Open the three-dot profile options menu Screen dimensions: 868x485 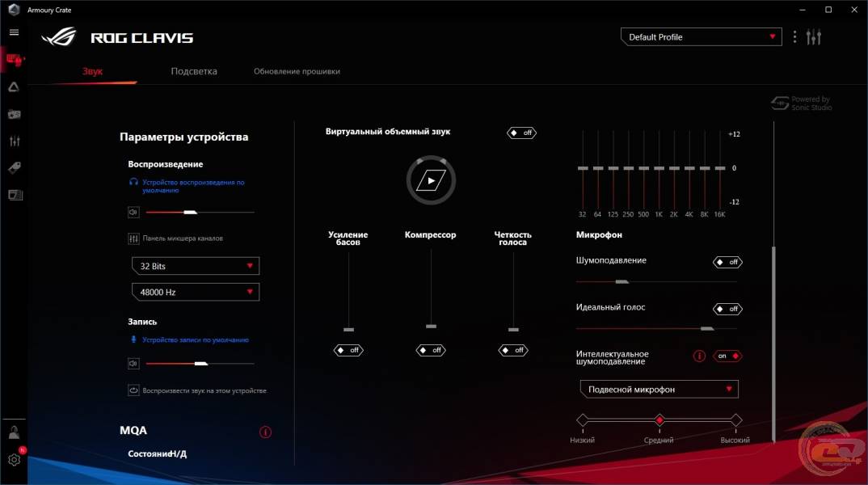pos(795,37)
